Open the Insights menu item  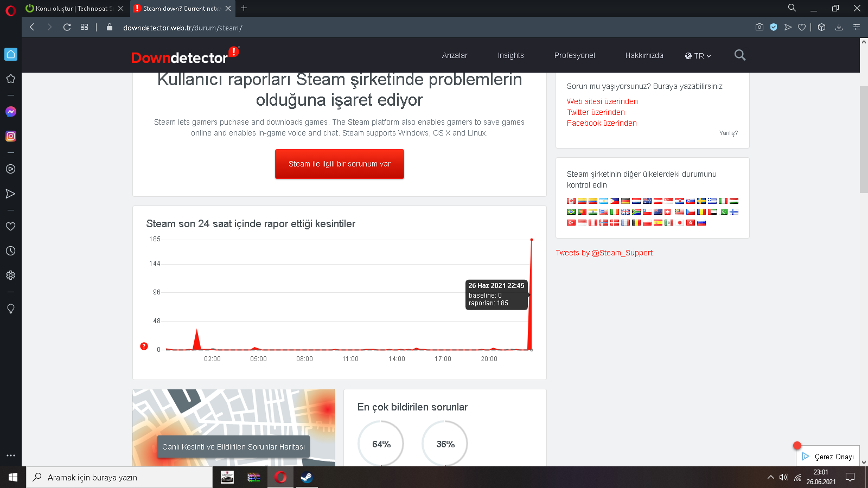click(x=511, y=55)
